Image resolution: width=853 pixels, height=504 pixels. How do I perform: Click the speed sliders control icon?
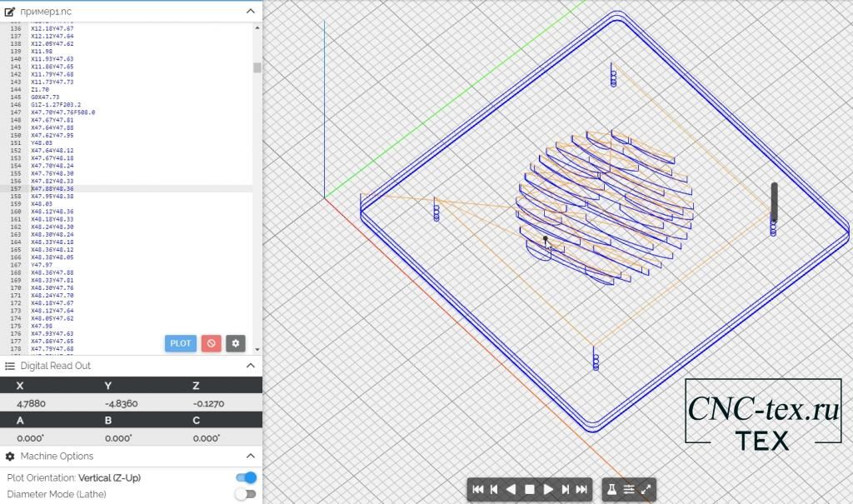[630, 490]
